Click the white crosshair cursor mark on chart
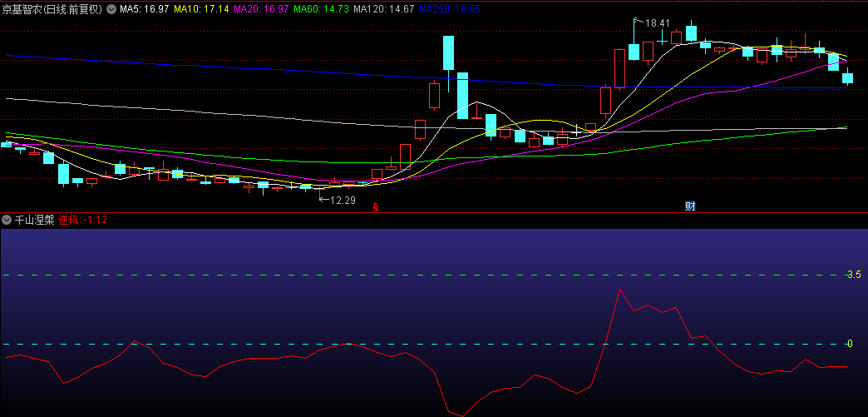Image resolution: width=868 pixels, height=417 pixels. [577, 132]
